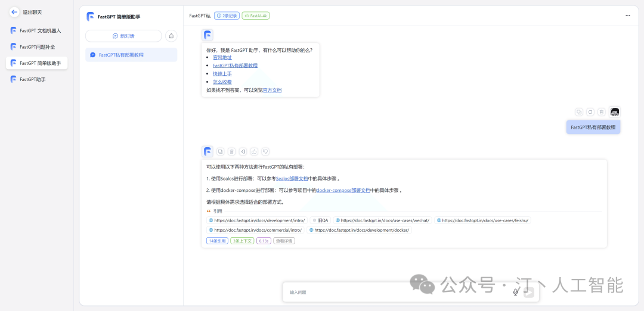Image resolution: width=644 pixels, height=311 pixels.
Task: Select FastGPT问题补全 in the left sidebar
Action: click(x=36, y=46)
